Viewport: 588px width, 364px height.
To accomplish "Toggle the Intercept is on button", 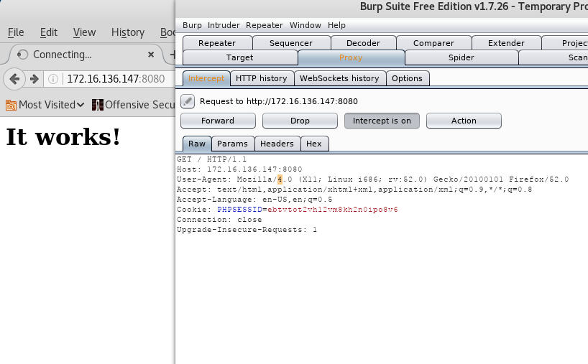I will (382, 121).
